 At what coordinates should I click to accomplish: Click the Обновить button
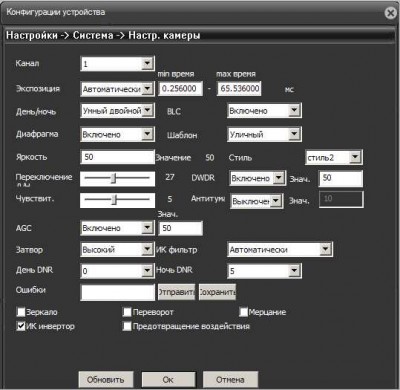pos(106,380)
